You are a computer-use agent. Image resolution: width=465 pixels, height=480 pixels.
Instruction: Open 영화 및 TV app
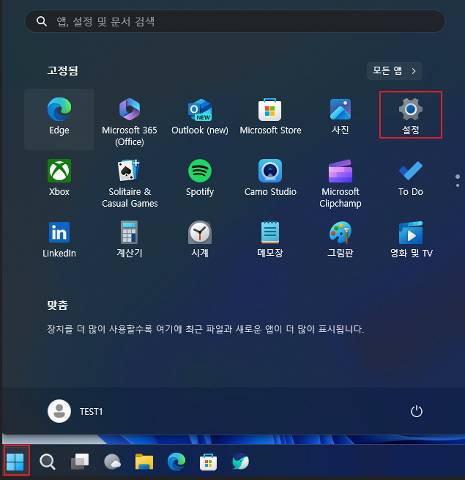pyautogui.click(x=411, y=239)
